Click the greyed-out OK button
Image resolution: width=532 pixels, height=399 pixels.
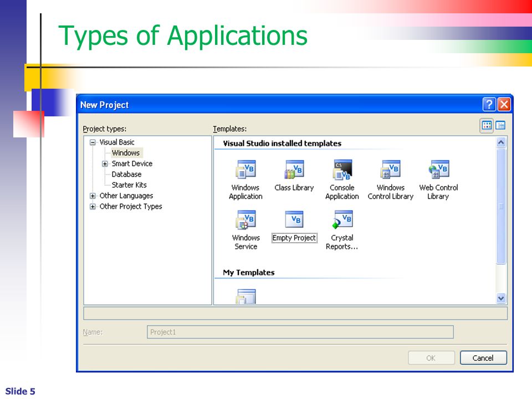pyautogui.click(x=431, y=358)
